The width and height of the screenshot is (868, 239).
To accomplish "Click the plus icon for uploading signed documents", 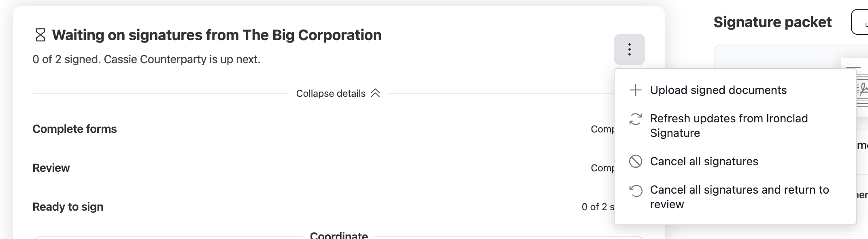I will coord(636,90).
